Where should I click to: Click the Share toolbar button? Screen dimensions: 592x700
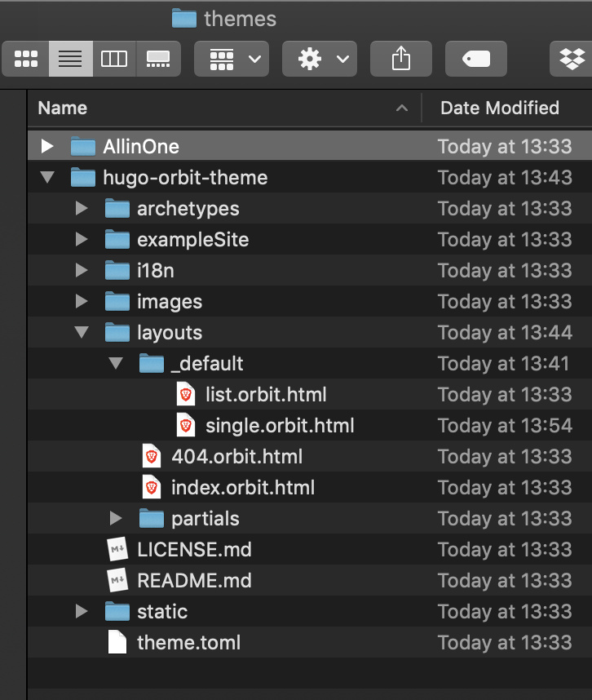click(x=401, y=59)
